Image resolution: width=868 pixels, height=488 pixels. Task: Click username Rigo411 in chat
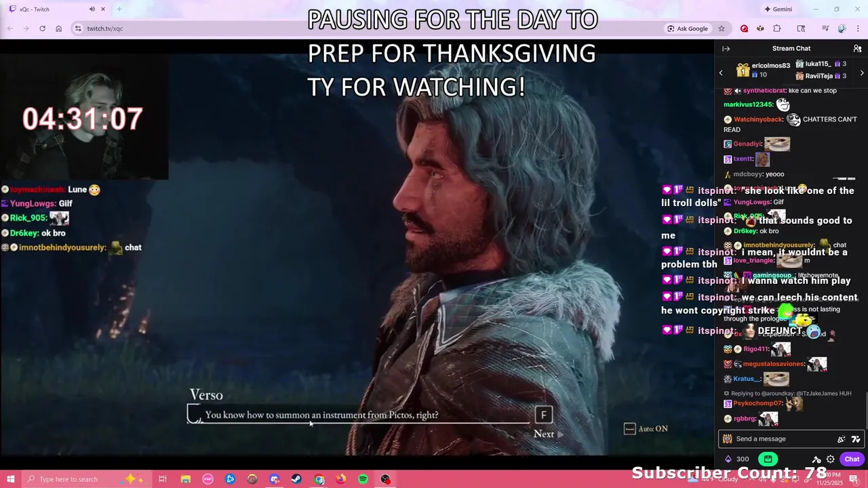pyautogui.click(x=755, y=349)
